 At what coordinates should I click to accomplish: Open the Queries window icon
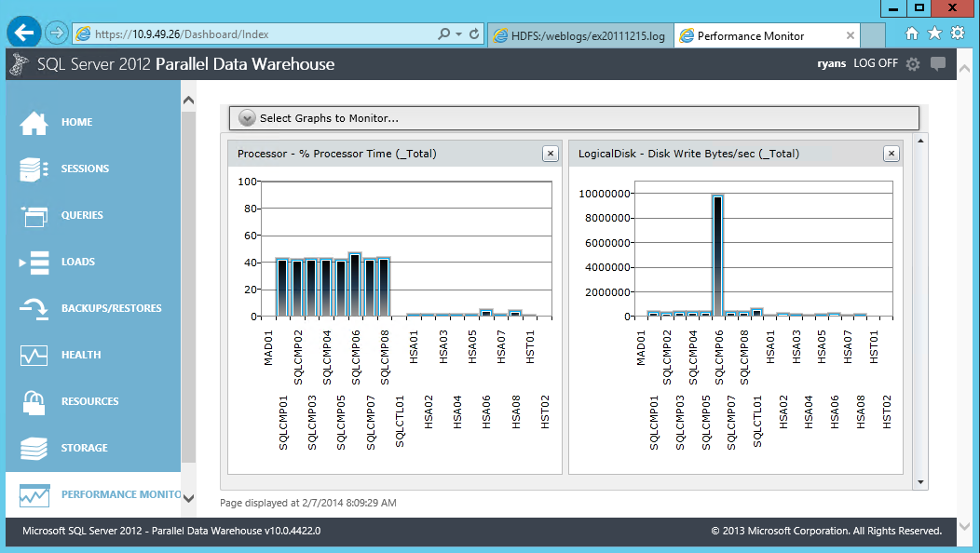click(34, 216)
